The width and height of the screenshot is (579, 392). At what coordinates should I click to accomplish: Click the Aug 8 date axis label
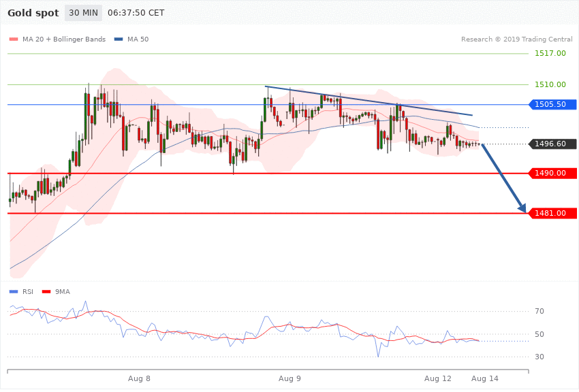click(139, 378)
